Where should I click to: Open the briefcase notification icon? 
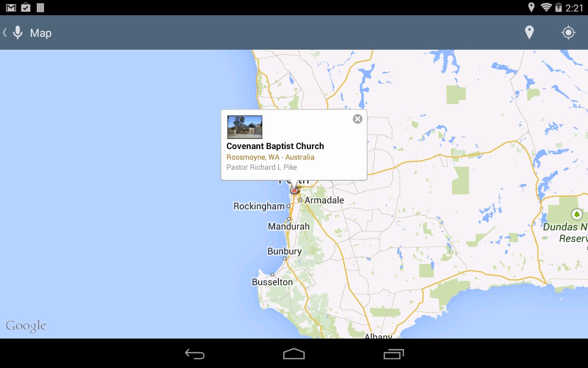(x=26, y=7)
